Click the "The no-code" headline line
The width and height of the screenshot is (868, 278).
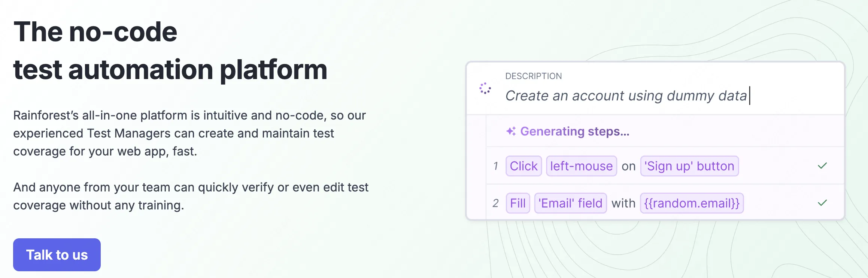coord(95,32)
